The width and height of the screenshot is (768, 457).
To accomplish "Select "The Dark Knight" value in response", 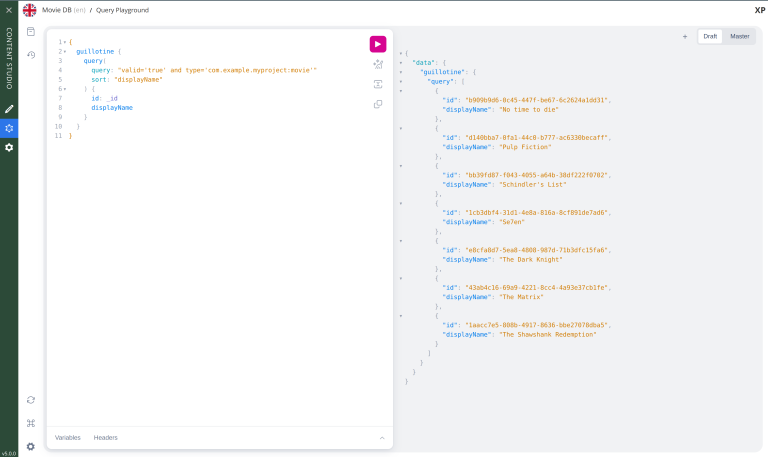I will point(530,260).
